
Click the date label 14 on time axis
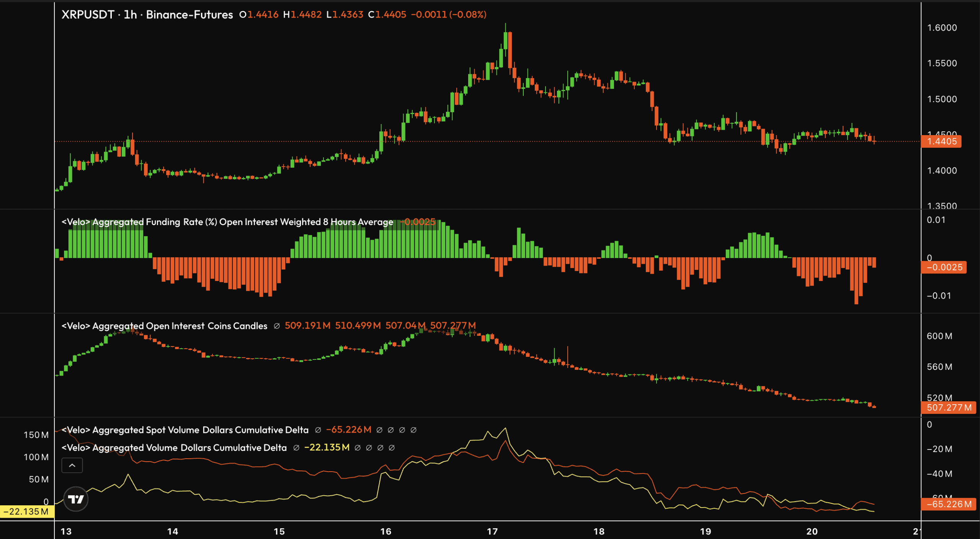click(x=173, y=531)
